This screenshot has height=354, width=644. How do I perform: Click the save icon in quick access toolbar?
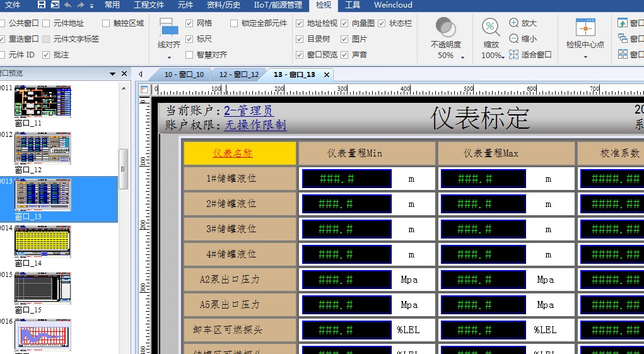pyautogui.click(x=42, y=5)
